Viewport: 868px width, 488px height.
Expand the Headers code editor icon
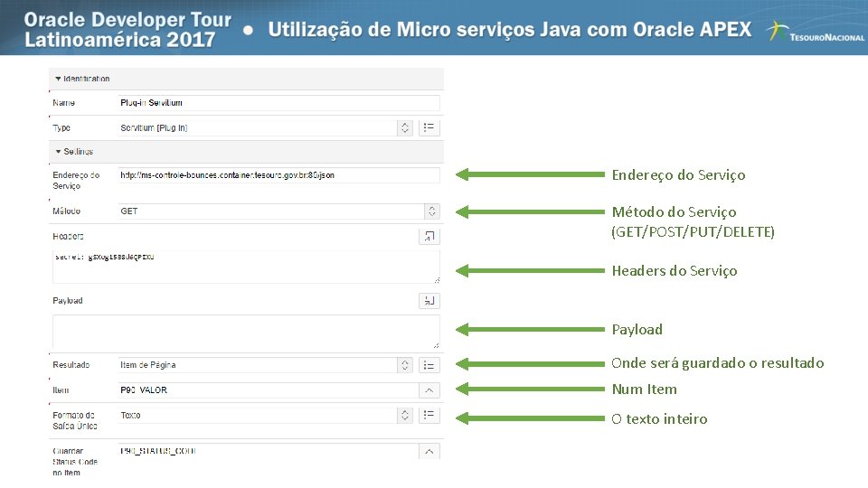429,236
